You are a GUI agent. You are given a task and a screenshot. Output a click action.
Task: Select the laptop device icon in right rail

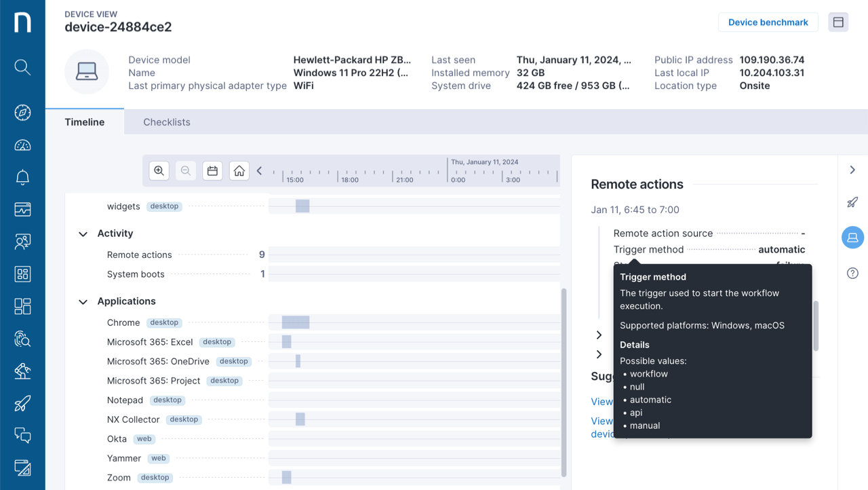coord(852,238)
